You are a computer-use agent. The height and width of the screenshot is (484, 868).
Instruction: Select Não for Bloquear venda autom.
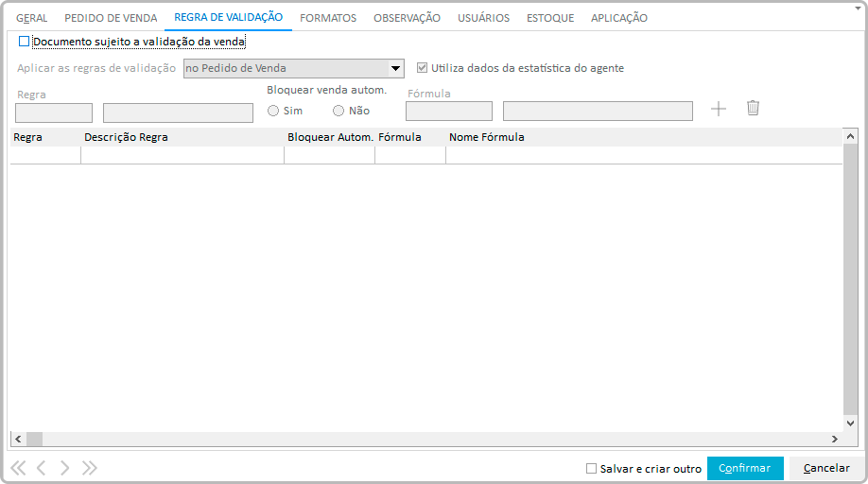point(339,112)
